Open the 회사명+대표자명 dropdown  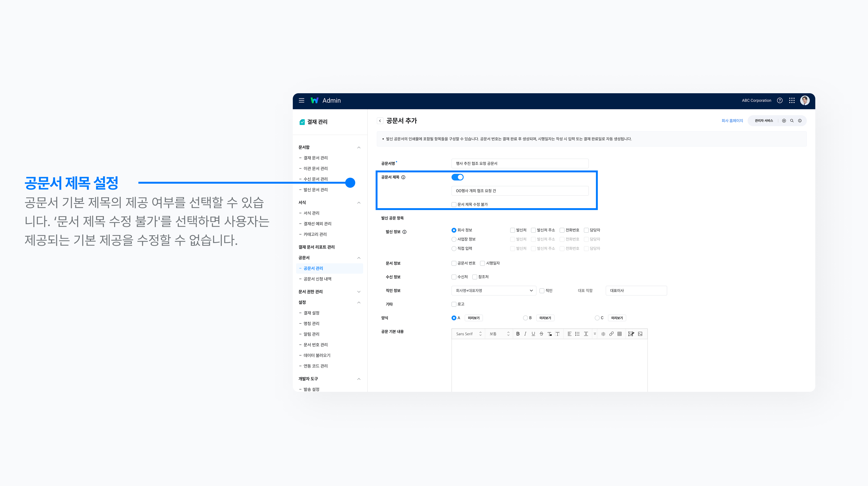tap(494, 291)
